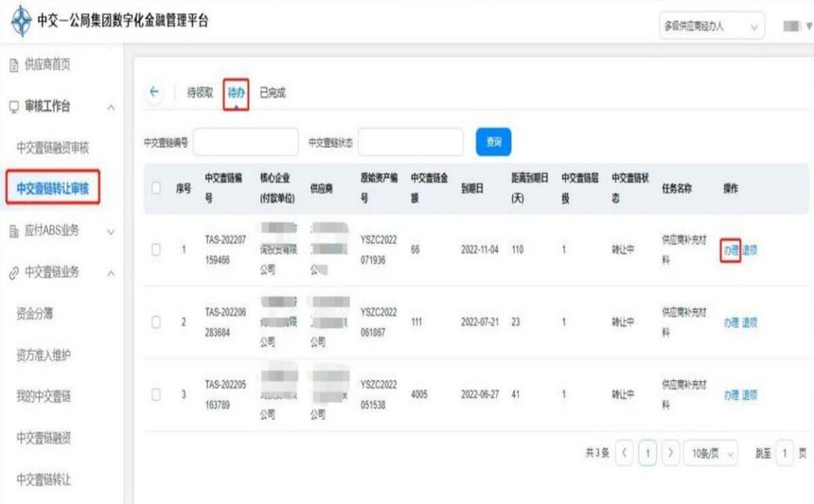Screen dimensions: 814x504
Task: Click the 距离到期日(天) column header
Action: 529,188
